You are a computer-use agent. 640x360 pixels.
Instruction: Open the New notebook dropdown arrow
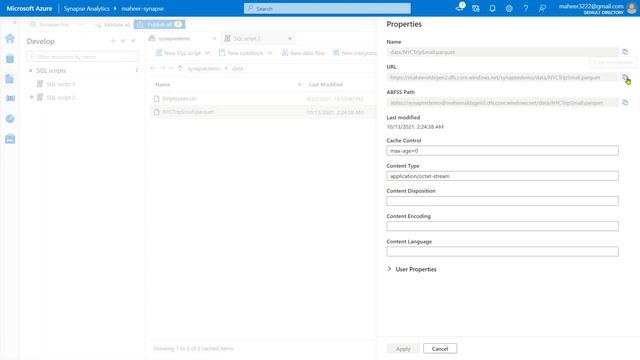point(270,53)
